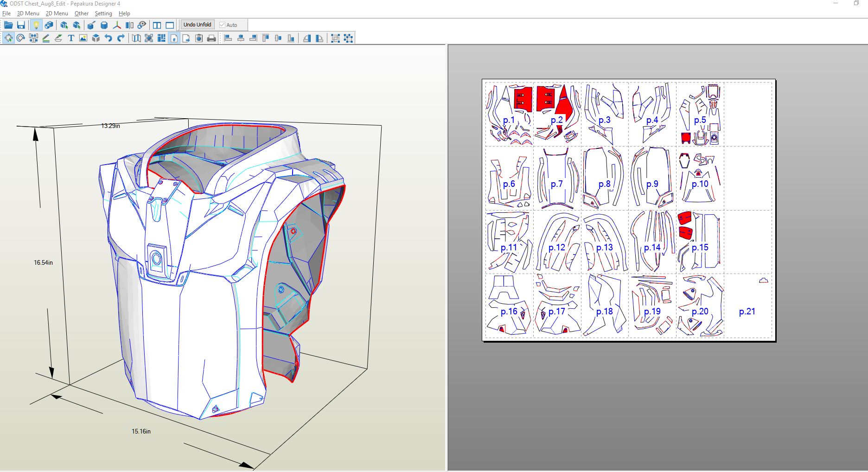The width and height of the screenshot is (868, 472).
Task: Click page p.17 in the layout
Action: click(x=557, y=306)
